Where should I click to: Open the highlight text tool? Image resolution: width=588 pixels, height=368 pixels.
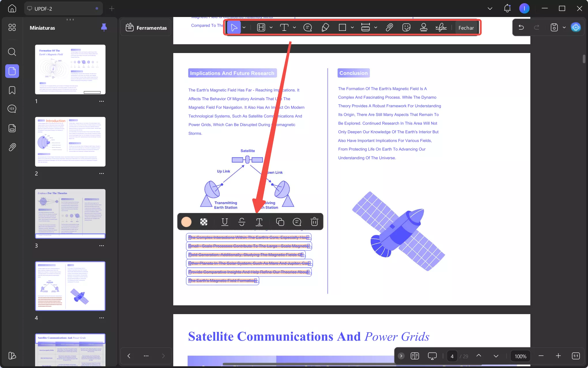click(x=261, y=27)
